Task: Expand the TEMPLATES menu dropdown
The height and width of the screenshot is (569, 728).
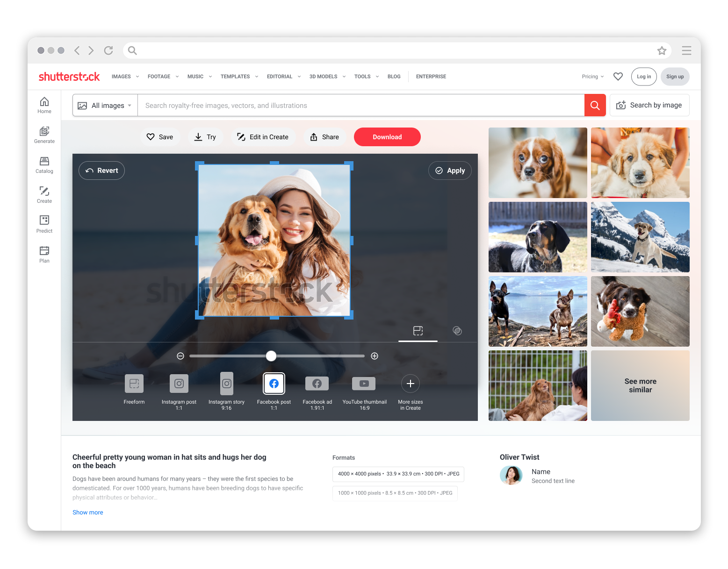Action: click(x=239, y=77)
